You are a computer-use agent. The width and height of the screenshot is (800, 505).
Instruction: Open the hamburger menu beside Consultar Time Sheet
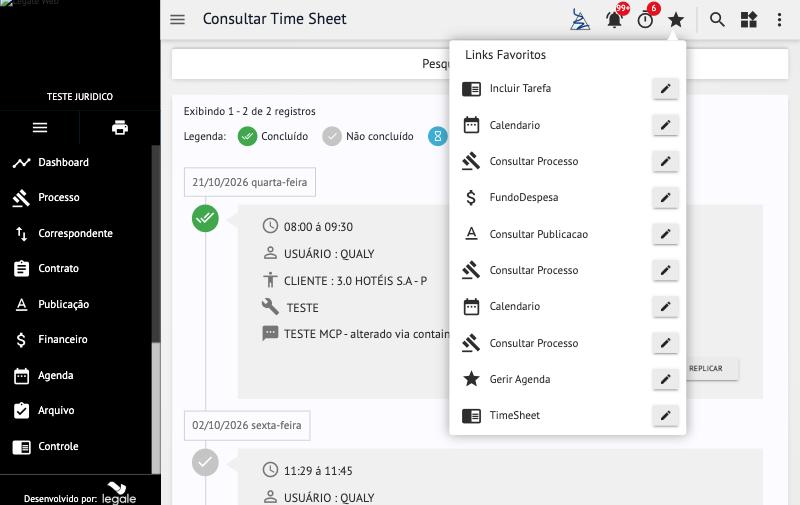(177, 19)
